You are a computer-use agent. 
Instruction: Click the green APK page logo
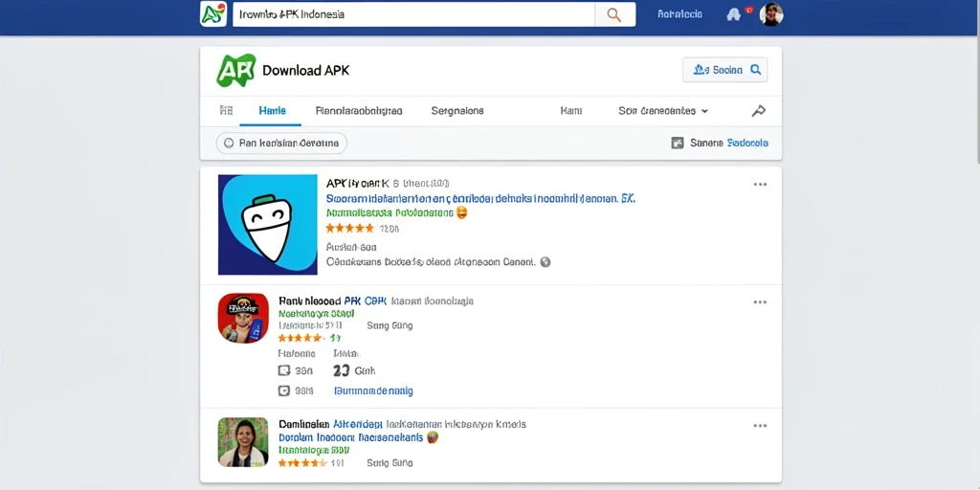[235, 70]
